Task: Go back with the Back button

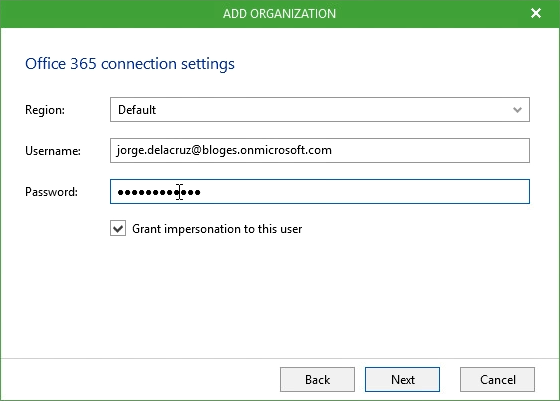Action: (317, 380)
